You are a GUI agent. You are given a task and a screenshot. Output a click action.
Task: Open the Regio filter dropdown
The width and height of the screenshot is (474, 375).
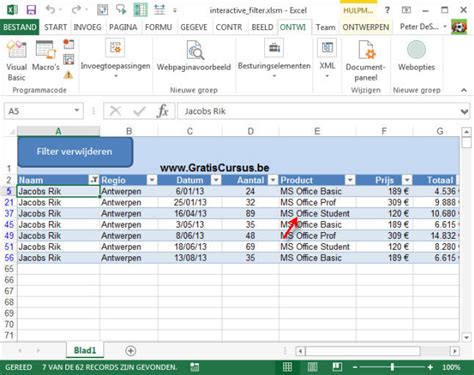(x=152, y=180)
